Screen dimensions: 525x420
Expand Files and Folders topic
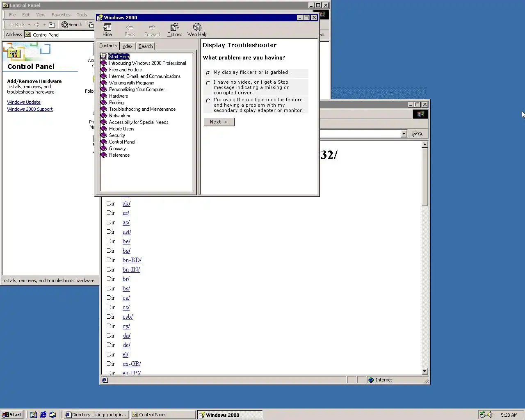click(x=125, y=70)
